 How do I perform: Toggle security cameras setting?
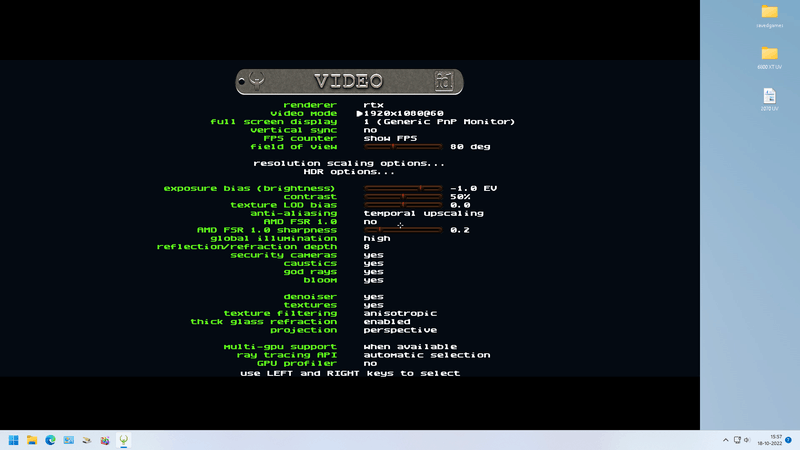click(x=373, y=255)
